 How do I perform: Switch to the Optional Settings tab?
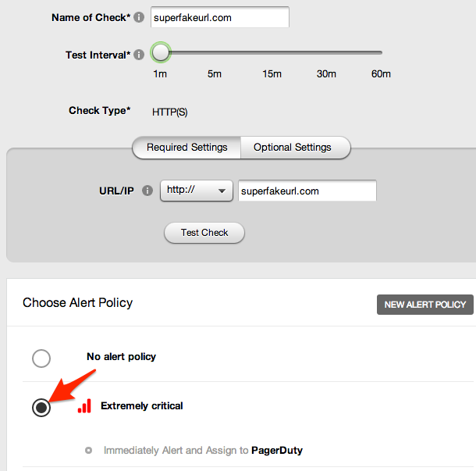pos(293,147)
